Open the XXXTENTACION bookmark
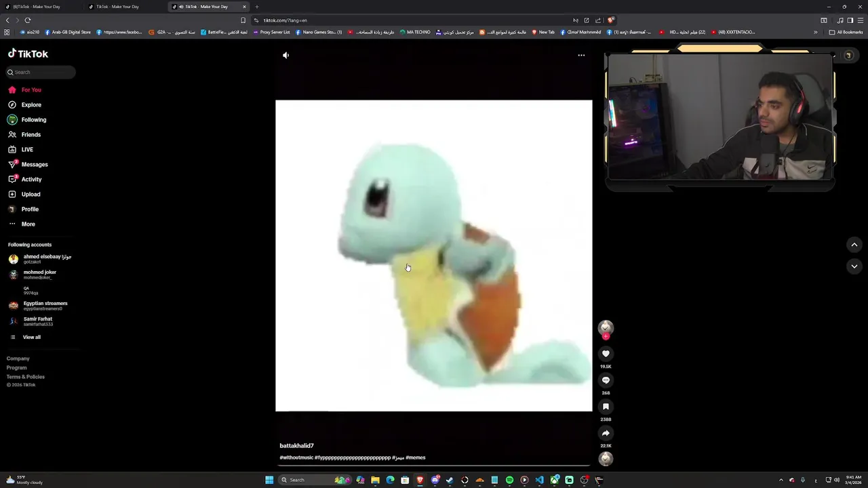This screenshot has width=868, height=488. (733, 32)
